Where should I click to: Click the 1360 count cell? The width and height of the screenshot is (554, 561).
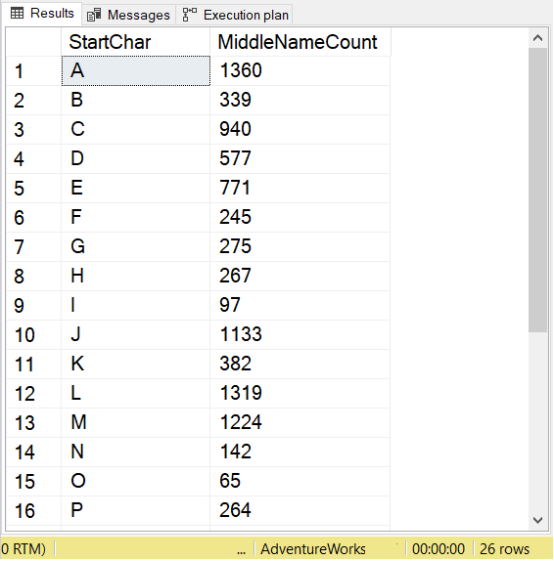[x=300, y=70]
